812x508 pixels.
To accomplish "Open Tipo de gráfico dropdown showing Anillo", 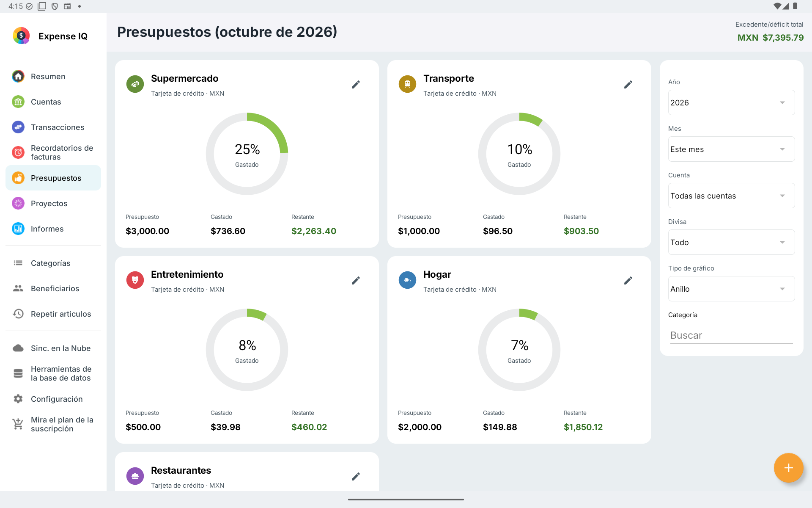I will pos(731,289).
